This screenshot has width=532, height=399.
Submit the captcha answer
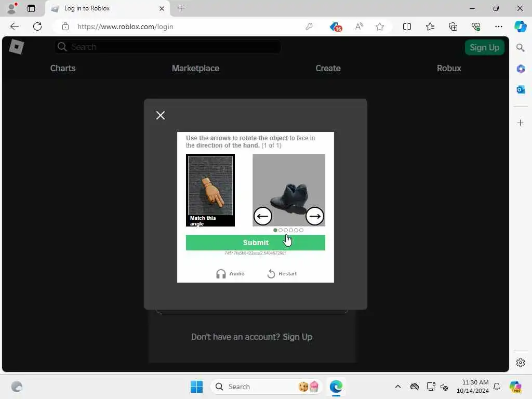point(256,243)
